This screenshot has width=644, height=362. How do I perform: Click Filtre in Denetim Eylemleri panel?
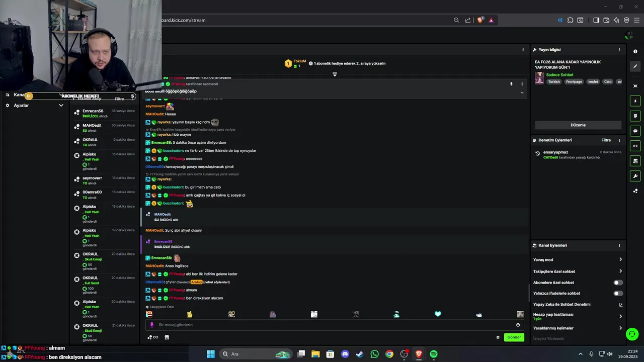(x=606, y=140)
